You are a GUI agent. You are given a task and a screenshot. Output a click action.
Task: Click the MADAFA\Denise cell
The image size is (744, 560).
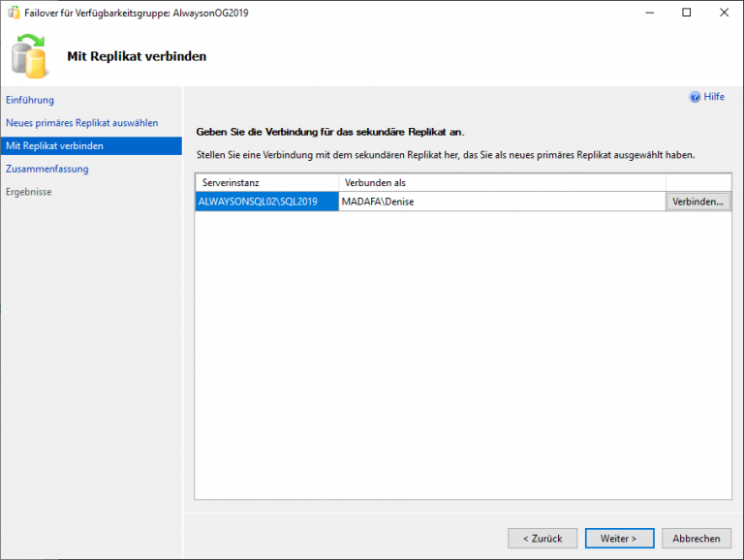pyautogui.click(x=502, y=202)
